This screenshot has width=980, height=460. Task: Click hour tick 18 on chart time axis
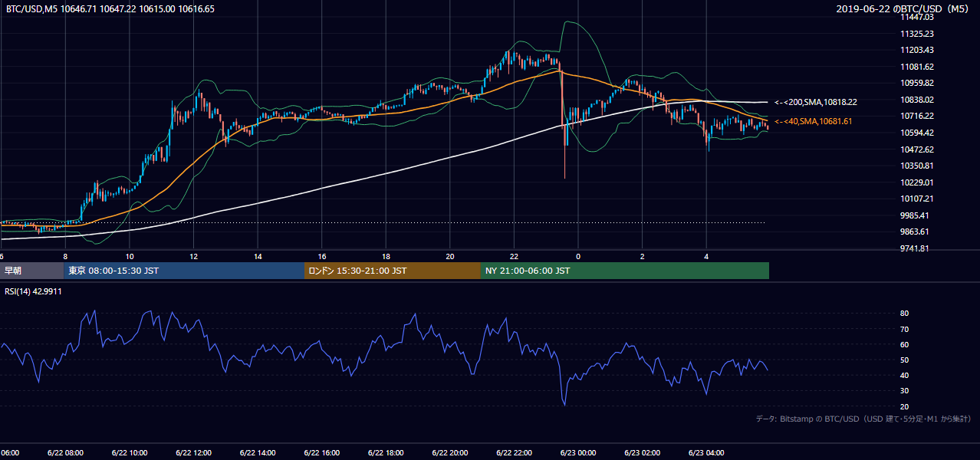386,256
